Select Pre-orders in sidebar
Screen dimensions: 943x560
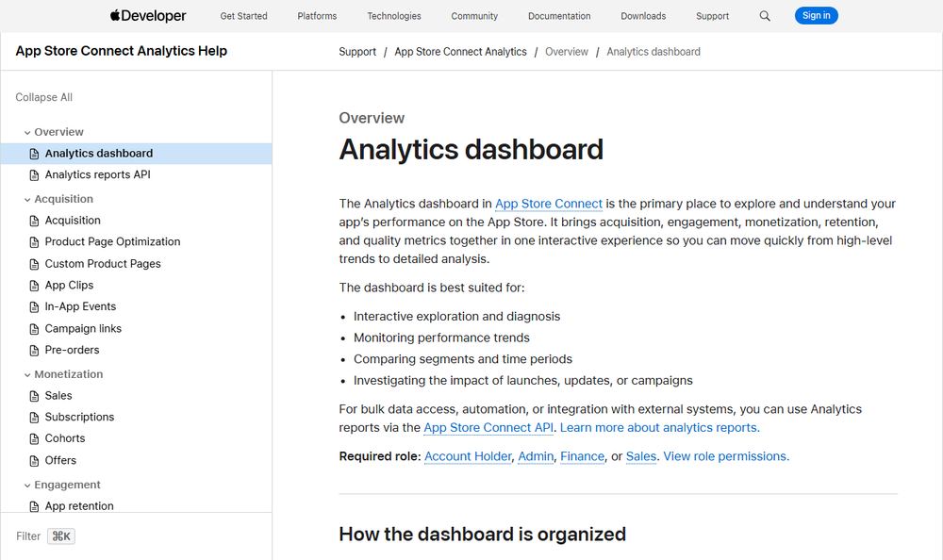pos(73,350)
